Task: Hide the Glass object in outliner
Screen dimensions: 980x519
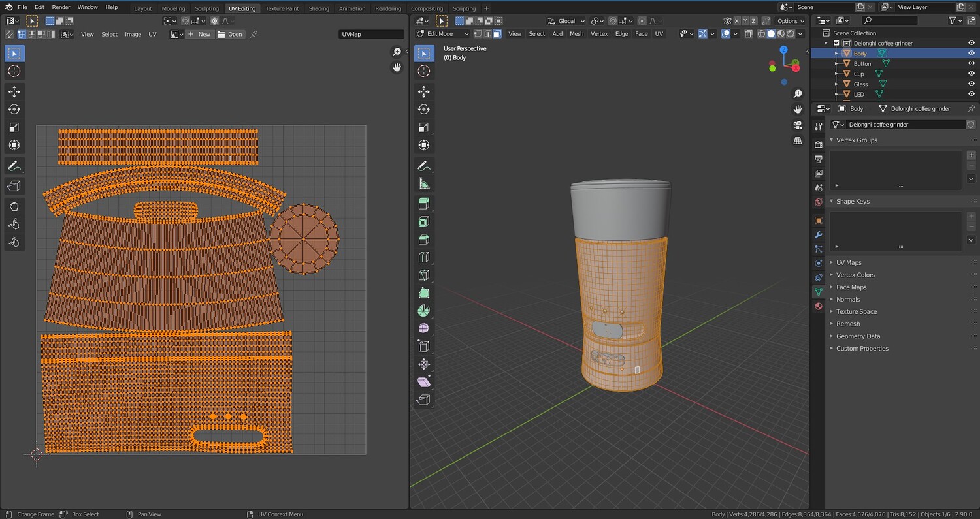Action: click(971, 84)
